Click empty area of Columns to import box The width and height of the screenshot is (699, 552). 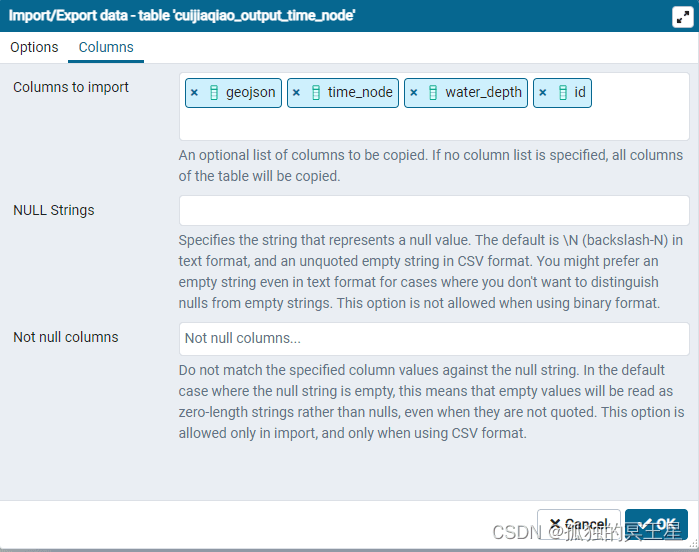[x=433, y=124]
